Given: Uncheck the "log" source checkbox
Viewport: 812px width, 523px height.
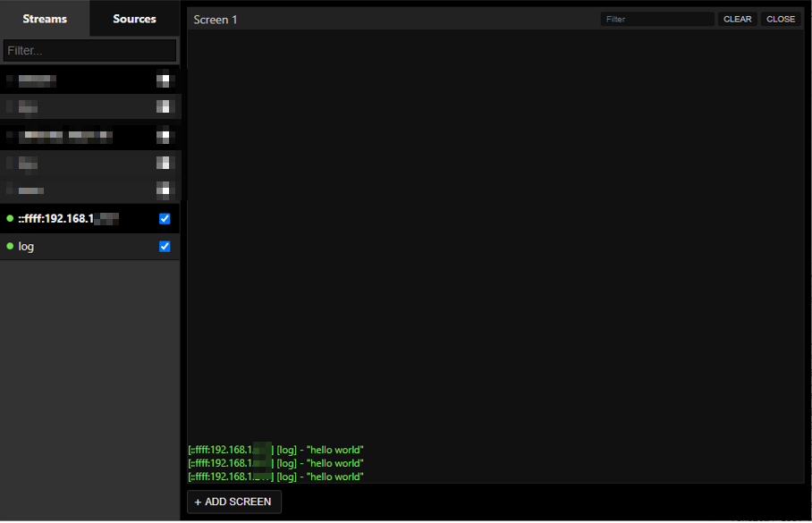Looking at the screenshot, I should tap(165, 246).
